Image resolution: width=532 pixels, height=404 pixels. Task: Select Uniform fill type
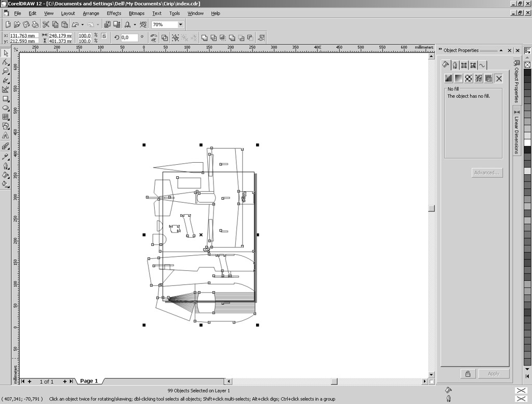[x=448, y=79]
